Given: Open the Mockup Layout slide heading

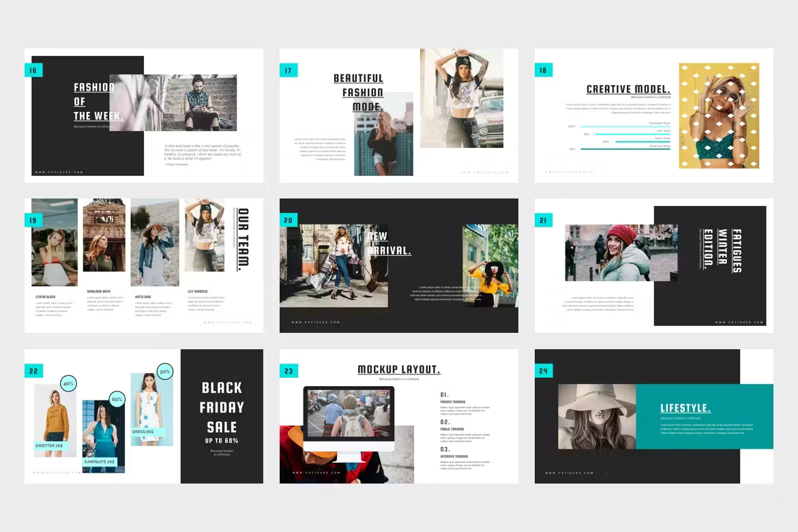Looking at the screenshot, I should pyautogui.click(x=398, y=370).
